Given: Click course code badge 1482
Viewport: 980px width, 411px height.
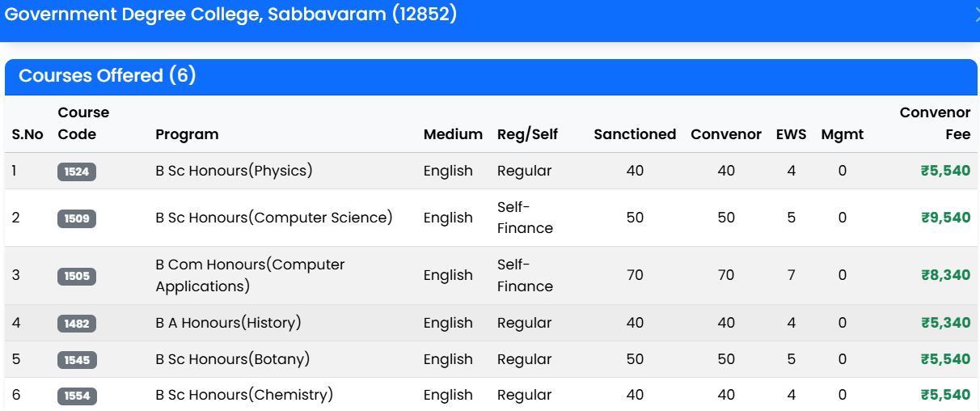Looking at the screenshot, I should click(77, 324).
